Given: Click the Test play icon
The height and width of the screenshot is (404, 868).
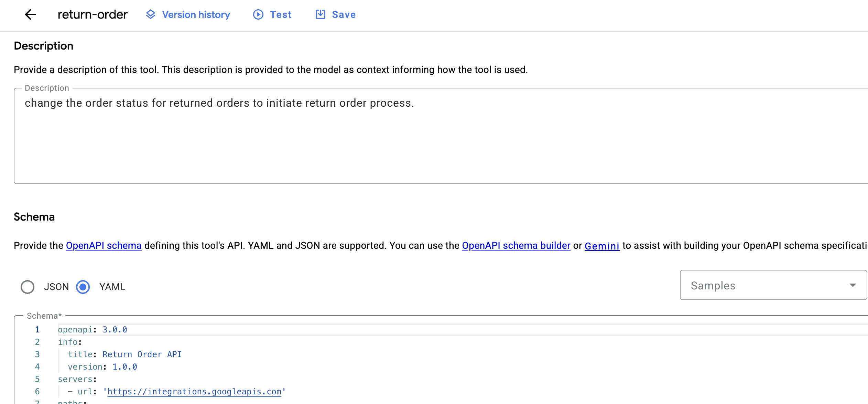Looking at the screenshot, I should tap(258, 14).
